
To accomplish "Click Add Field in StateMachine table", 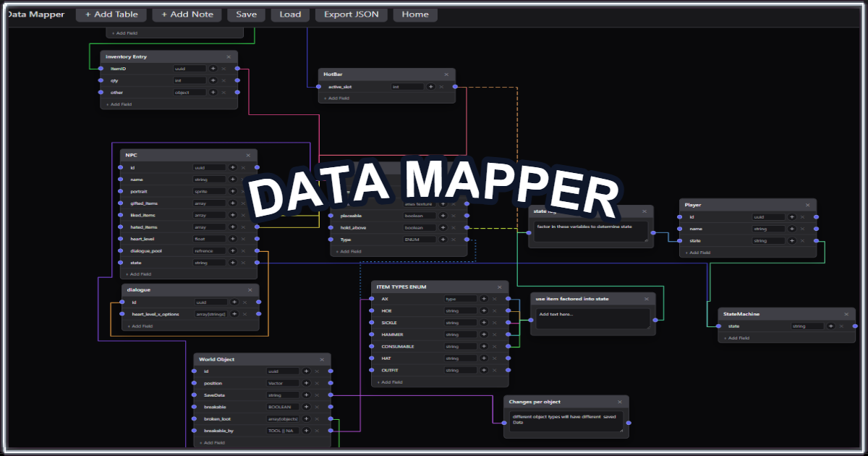I will [x=736, y=338].
